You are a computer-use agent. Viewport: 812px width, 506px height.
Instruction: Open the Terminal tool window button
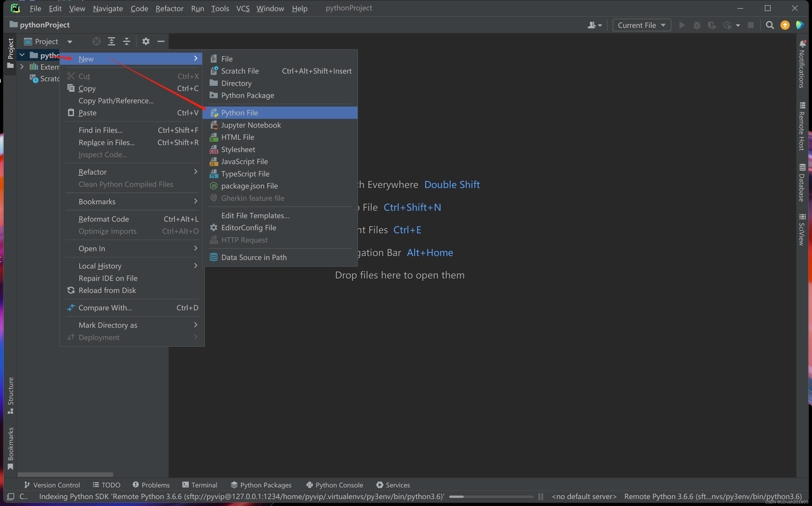(x=200, y=485)
